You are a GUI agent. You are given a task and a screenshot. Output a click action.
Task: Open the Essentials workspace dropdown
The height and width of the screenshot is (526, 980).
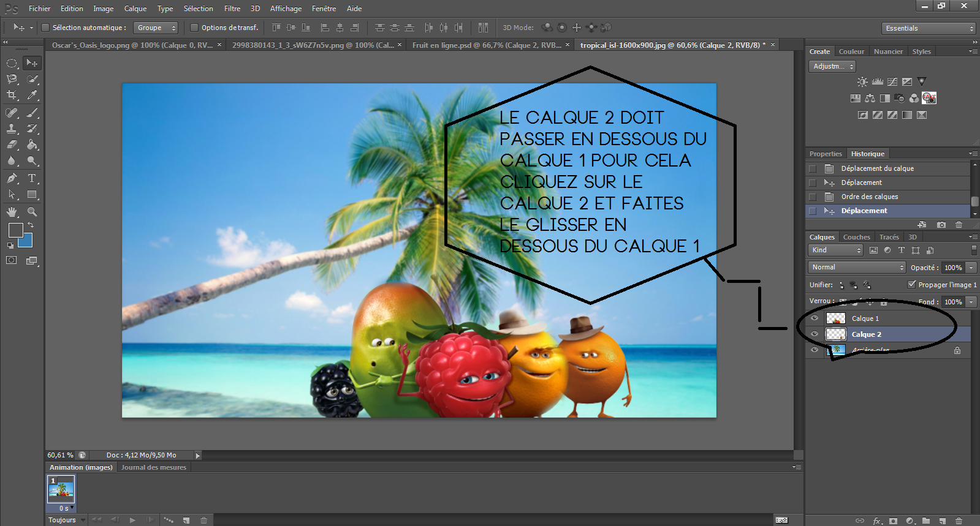tap(929, 28)
